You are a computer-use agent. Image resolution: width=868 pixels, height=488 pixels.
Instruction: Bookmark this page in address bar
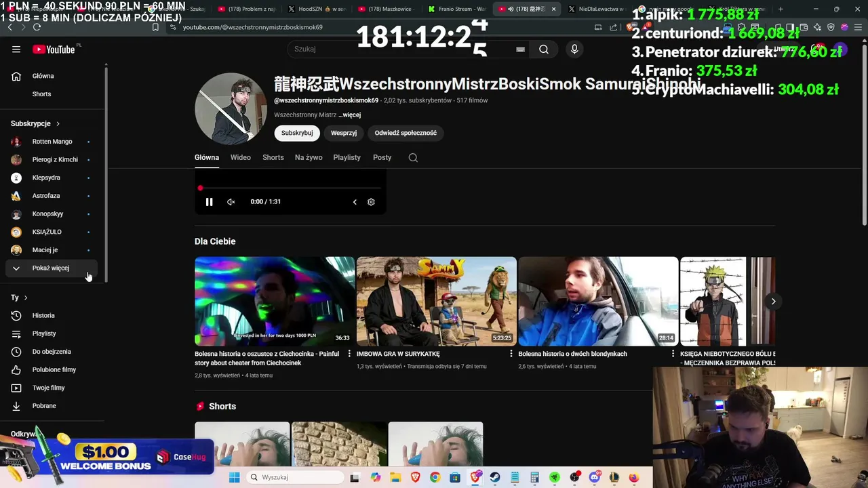point(155,27)
